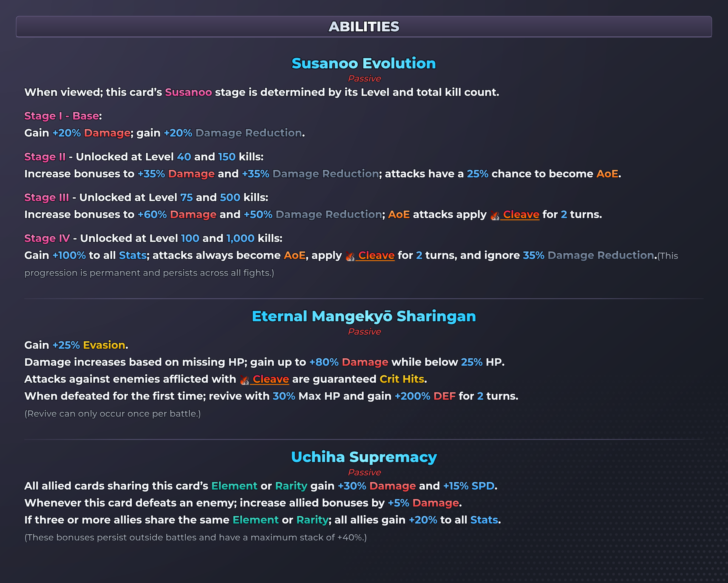Open the Cleave link in Stage IV description
The height and width of the screenshot is (583, 728).
[x=376, y=255]
